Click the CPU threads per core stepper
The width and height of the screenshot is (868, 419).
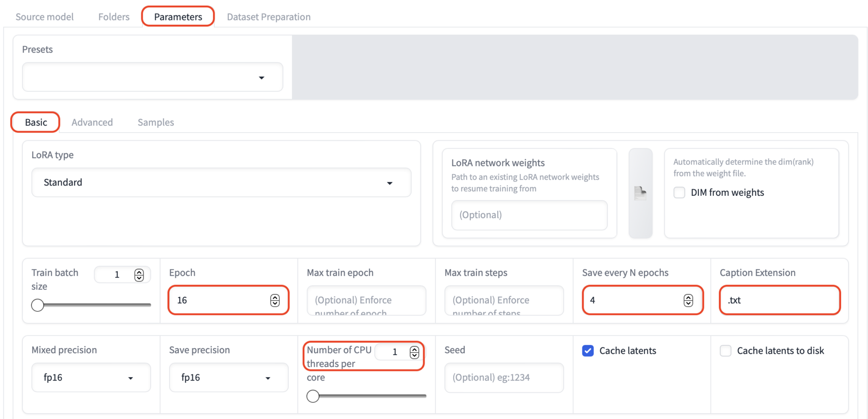(414, 352)
